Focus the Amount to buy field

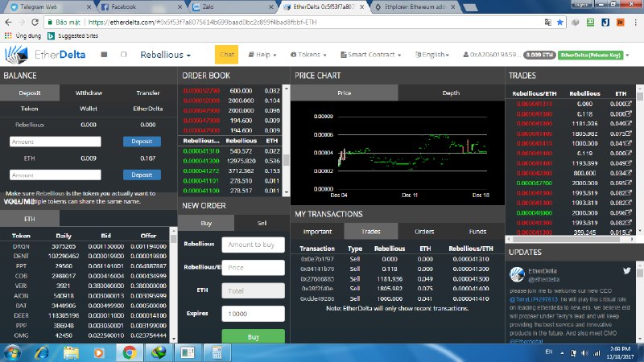(x=253, y=245)
